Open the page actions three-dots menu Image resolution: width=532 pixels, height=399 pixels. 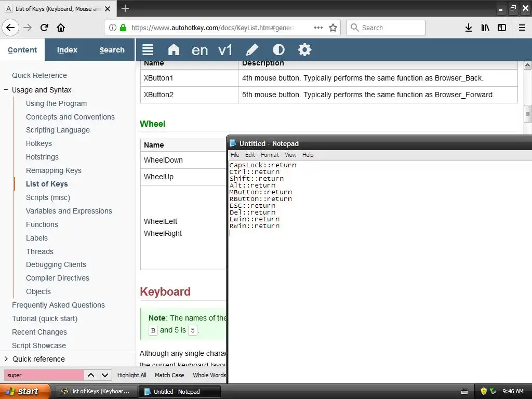click(x=318, y=28)
